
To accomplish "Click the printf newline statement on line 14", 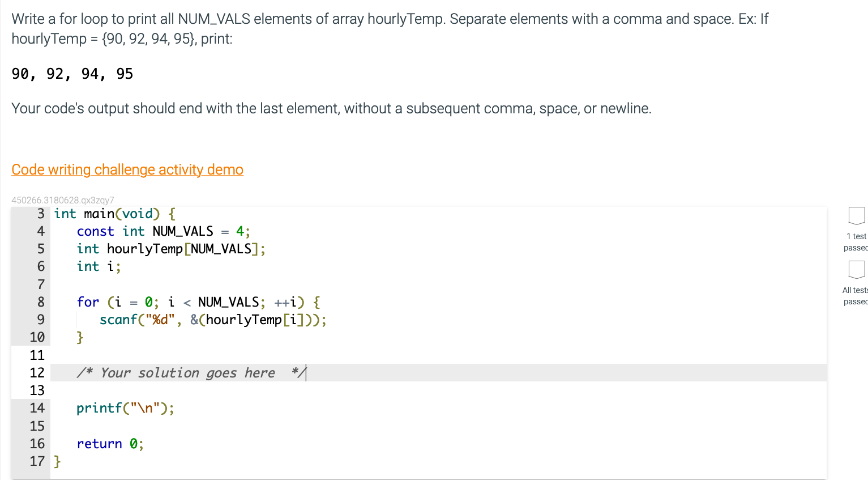I will [126, 408].
